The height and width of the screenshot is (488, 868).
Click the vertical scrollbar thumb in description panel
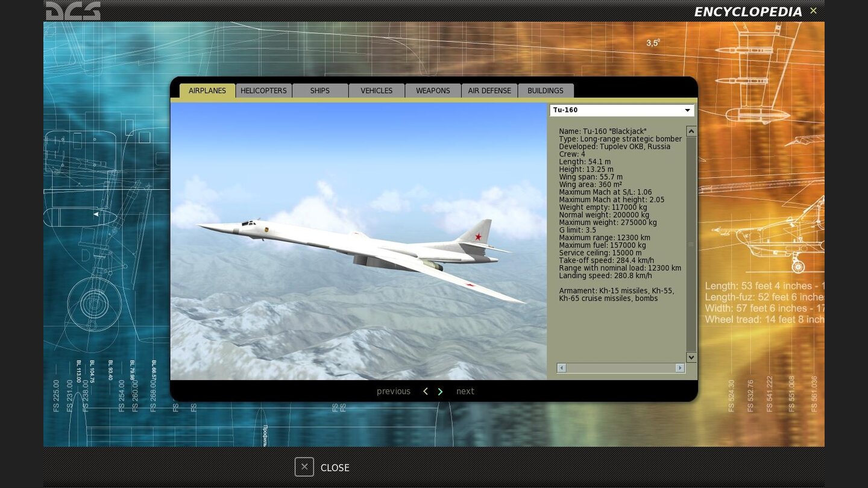pyautogui.click(x=691, y=244)
